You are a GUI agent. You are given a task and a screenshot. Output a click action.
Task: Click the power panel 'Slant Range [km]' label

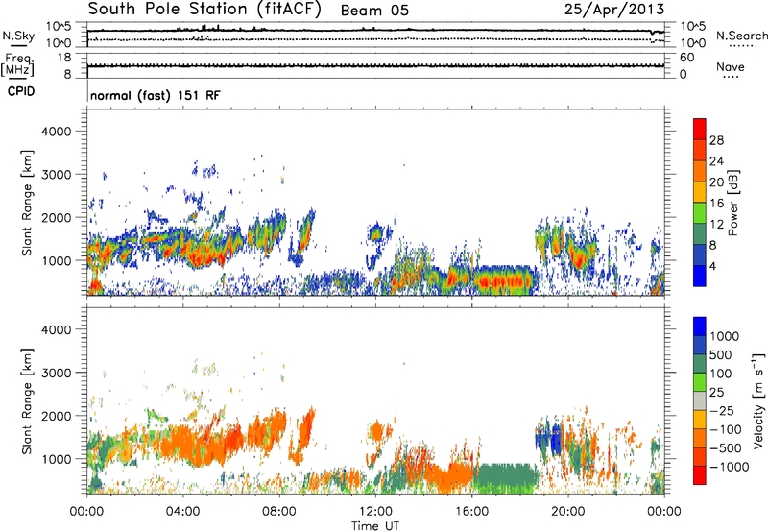click(27, 203)
